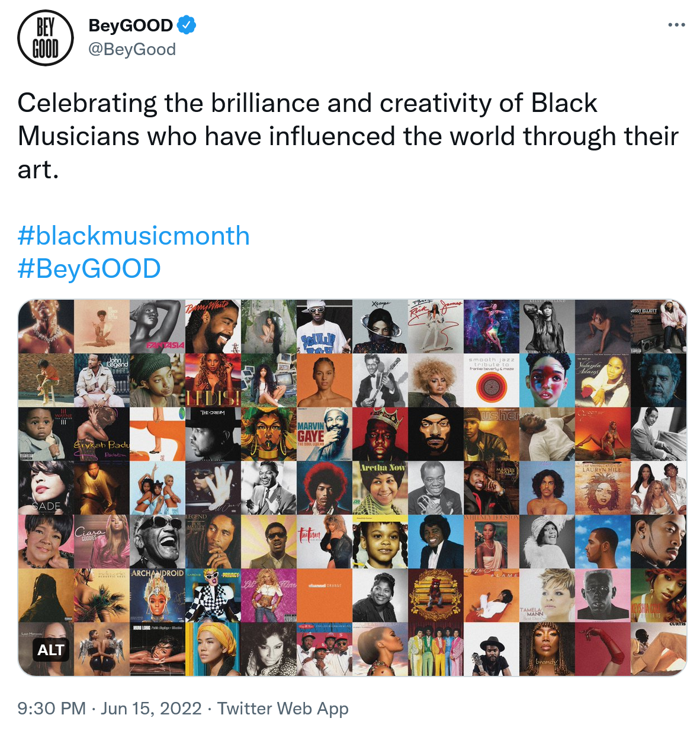
Task: Click the Twitter Web App source label
Action: click(x=282, y=708)
